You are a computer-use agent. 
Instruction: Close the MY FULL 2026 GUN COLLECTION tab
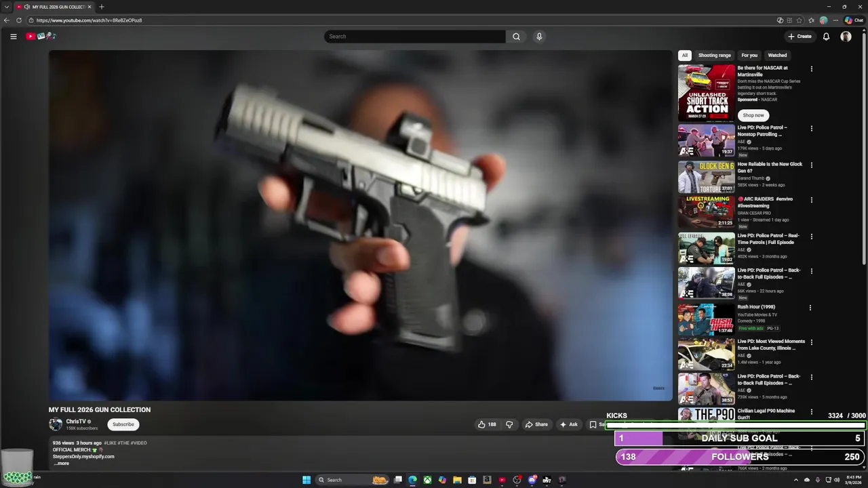point(90,7)
